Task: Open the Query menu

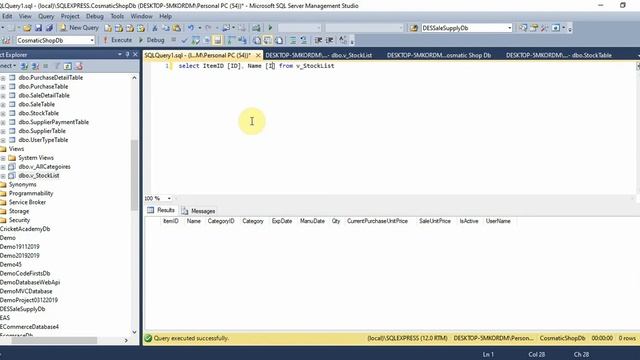Action: click(x=46, y=16)
